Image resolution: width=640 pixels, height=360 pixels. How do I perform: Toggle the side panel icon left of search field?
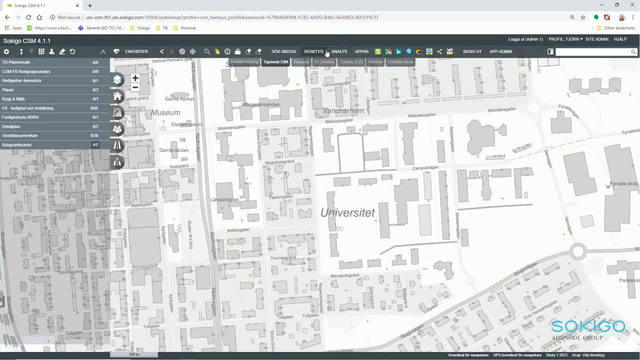550,52
